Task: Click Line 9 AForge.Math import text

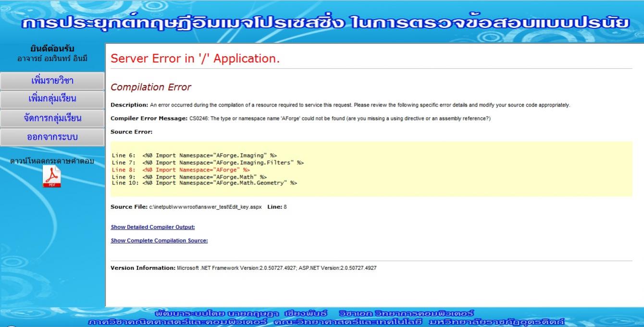Action: pos(189,177)
